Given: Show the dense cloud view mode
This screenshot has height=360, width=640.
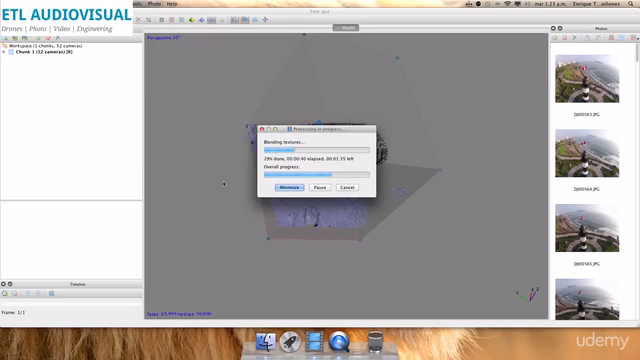Looking at the screenshot, I should [x=172, y=20].
